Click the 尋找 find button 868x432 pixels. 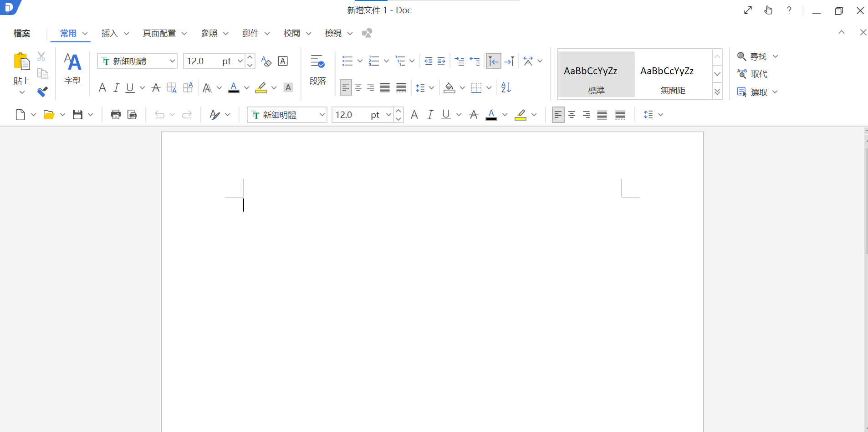[757, 56]
